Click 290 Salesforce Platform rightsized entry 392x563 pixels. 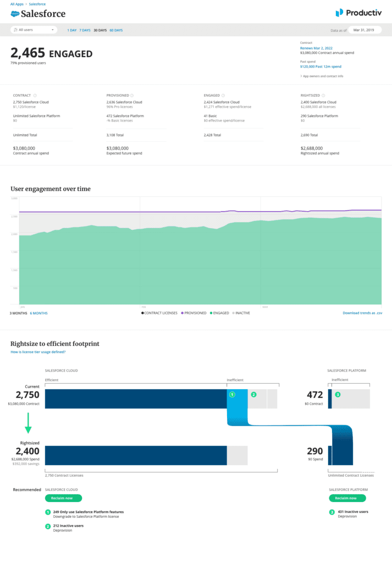pos(319,116)
